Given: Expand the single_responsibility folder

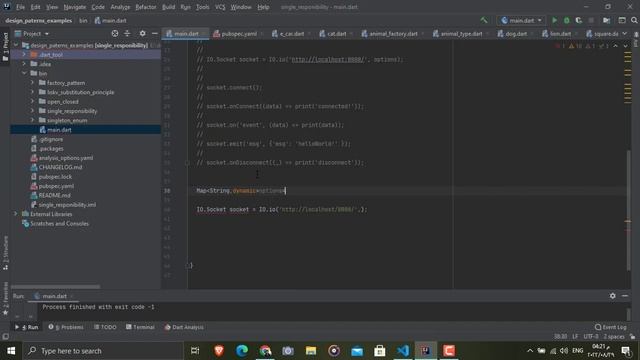Looking at the screenshot, I should tap(33, 111).
